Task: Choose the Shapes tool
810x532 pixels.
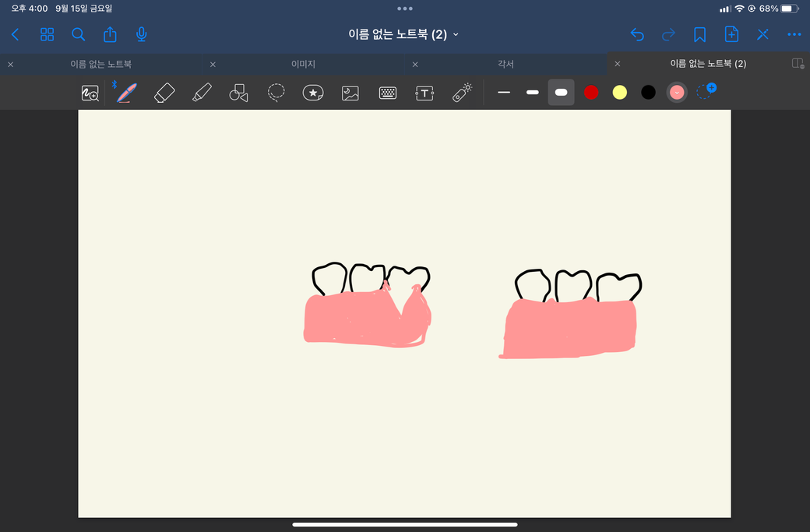Action: tap(238, 93)
